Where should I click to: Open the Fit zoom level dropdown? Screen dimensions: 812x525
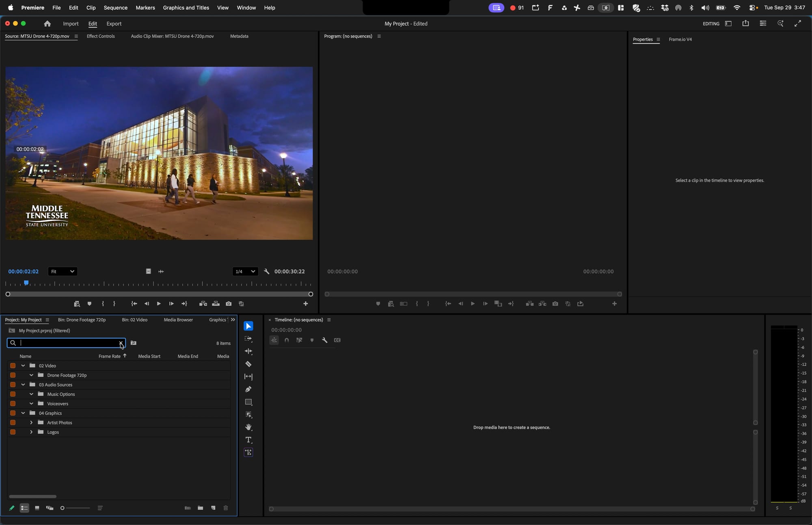(x=63, y=271)
